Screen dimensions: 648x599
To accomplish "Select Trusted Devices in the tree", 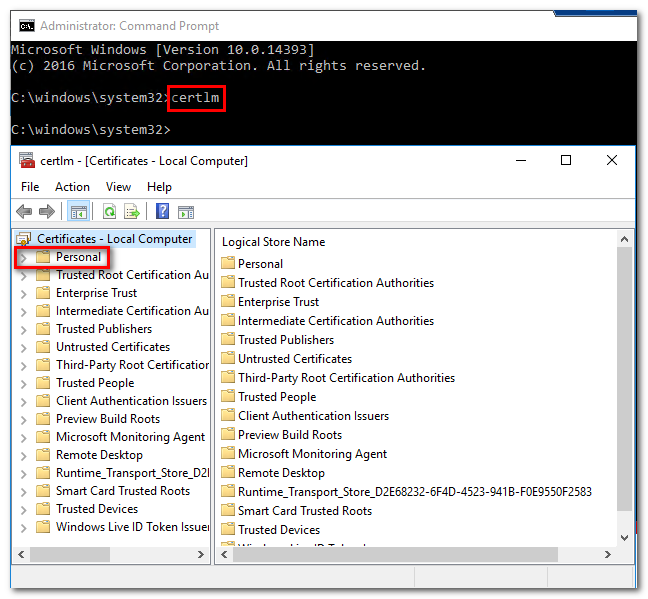I will (x=97, y=509).
